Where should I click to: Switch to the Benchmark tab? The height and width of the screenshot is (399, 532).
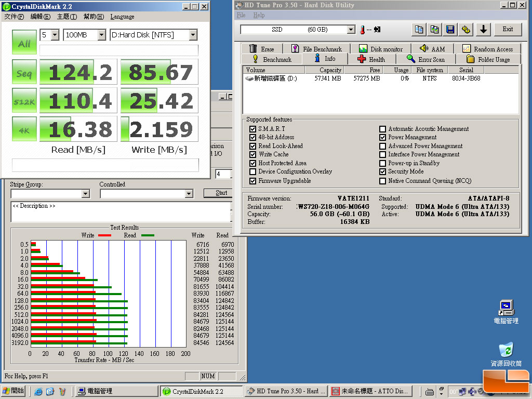[x=272, y=59]
